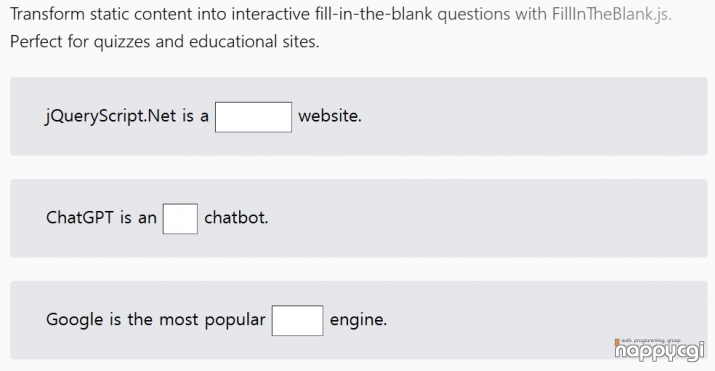Focus the blank before the word 'engine'

[x=297, y=320]
